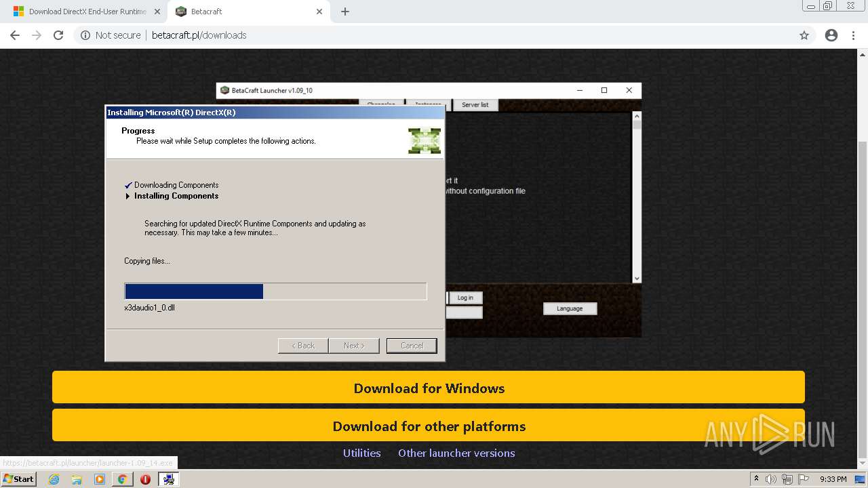Open a new browser tab
Image resolution: width=868 pixels, height=488 pixels.
[345, 12]
